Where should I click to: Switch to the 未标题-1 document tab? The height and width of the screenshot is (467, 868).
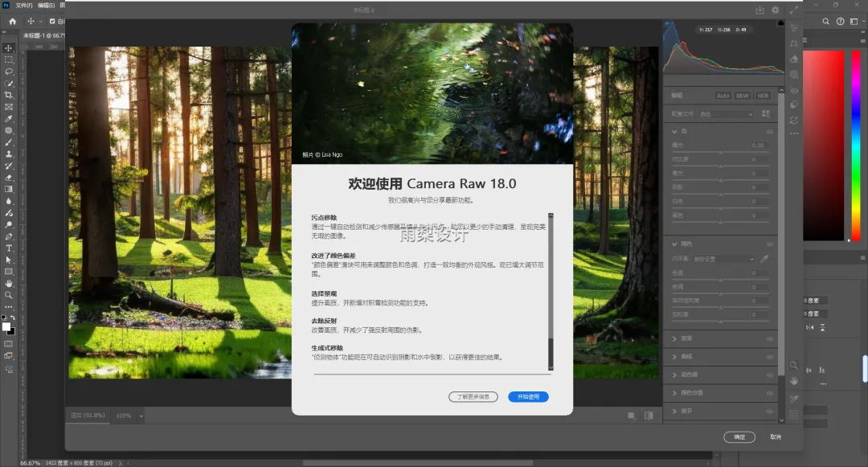[43, 35]
